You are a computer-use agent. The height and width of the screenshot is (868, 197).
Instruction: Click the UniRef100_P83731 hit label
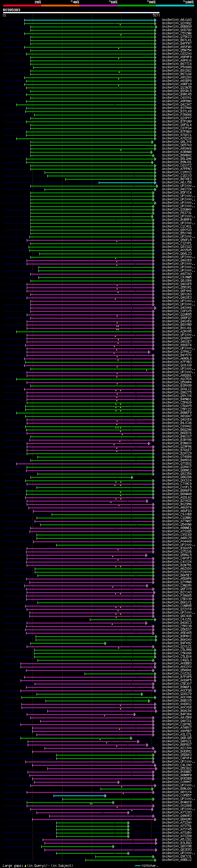pos(177,213)
